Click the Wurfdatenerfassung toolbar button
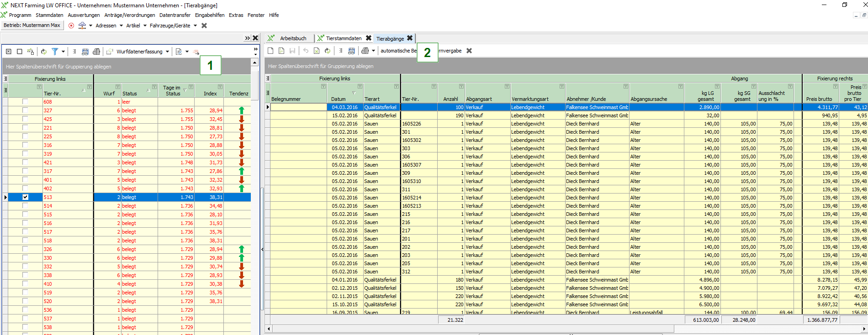Image resolution: width=868 pixels, height=335 pixels. 139,52
